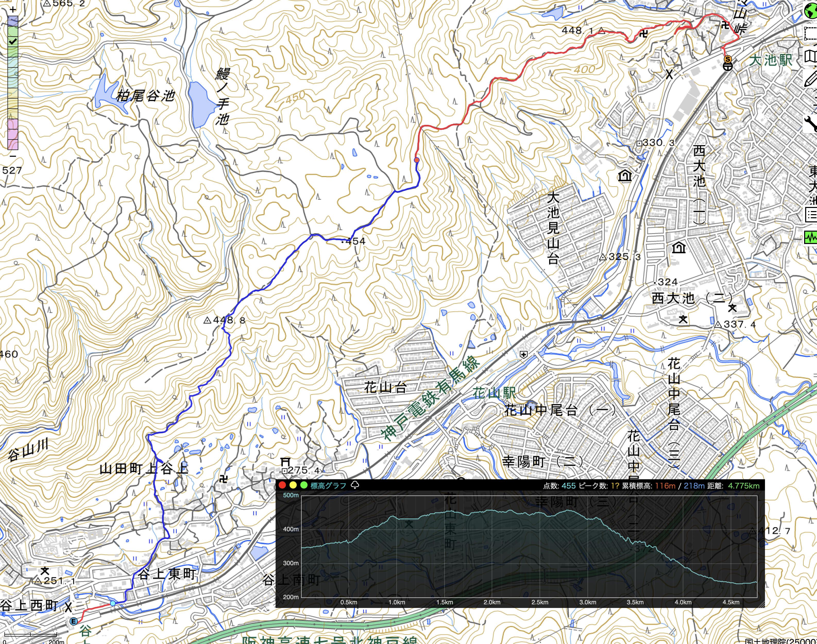Screen dimensions: 817x644
Task: Zoom out with the minus button
Action: point(13,156)
